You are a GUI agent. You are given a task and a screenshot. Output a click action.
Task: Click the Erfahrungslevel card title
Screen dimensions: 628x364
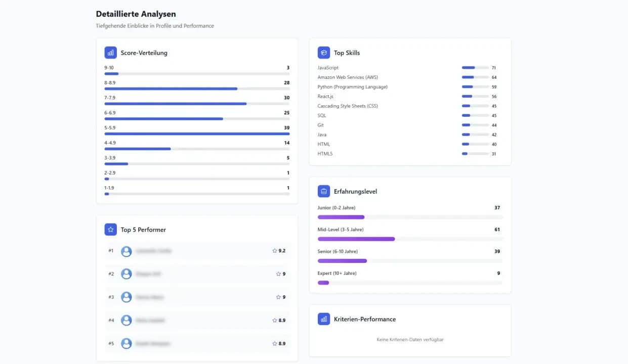tap(355, 192)
